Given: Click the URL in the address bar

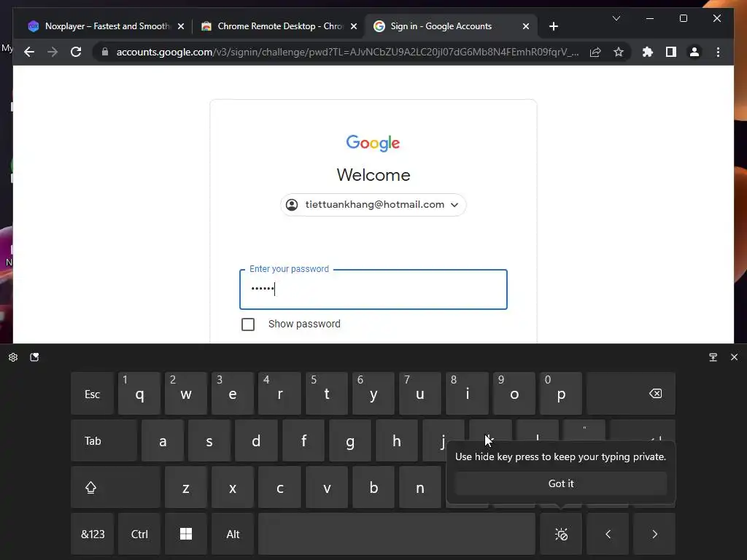Looking at the screenshot, I should [x=348, y=52].
